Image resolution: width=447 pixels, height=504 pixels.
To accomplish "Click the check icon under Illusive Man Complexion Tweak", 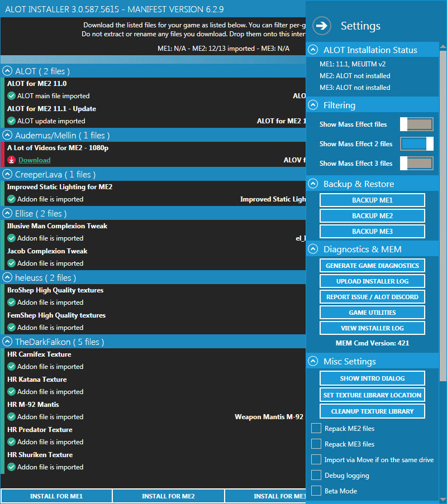I will point(11,238).
